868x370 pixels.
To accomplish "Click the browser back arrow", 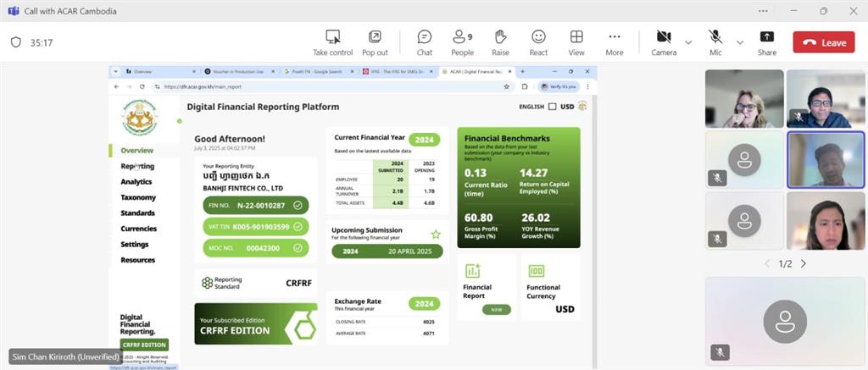I will tap(117, 87).
